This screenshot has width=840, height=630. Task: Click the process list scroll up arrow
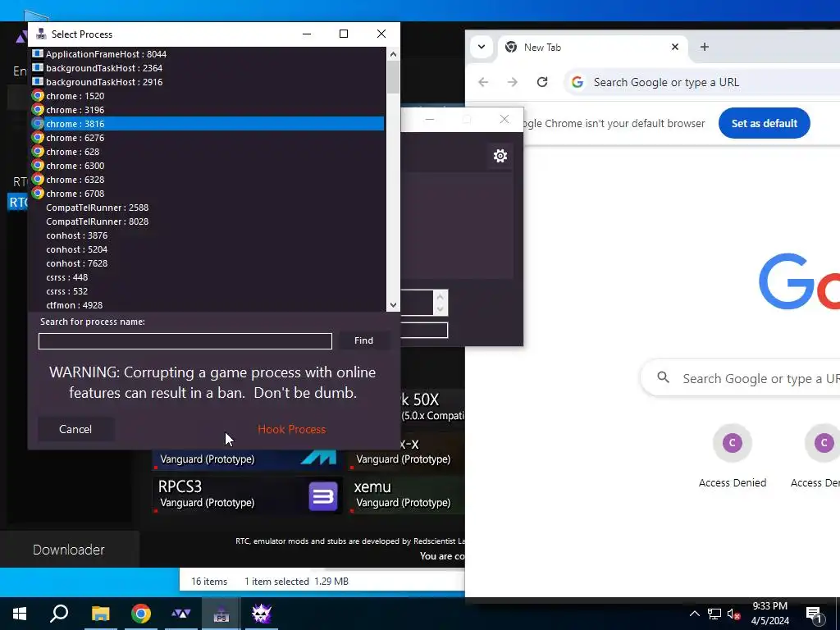[393, 53]
